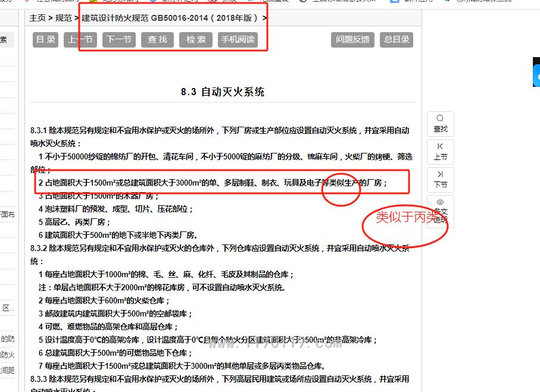Click the blue floating widget at right edge
This screenshot has height=392, width=540.
pos(536,72)
